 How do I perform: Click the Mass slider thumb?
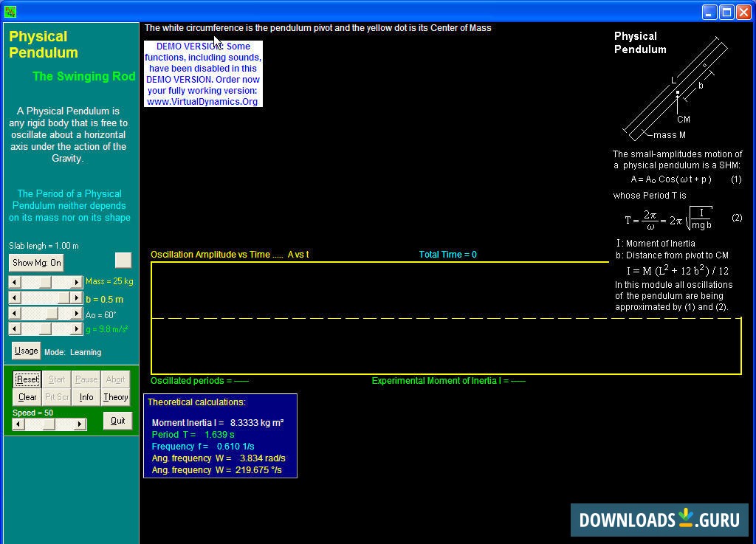(x=45, y=282)
